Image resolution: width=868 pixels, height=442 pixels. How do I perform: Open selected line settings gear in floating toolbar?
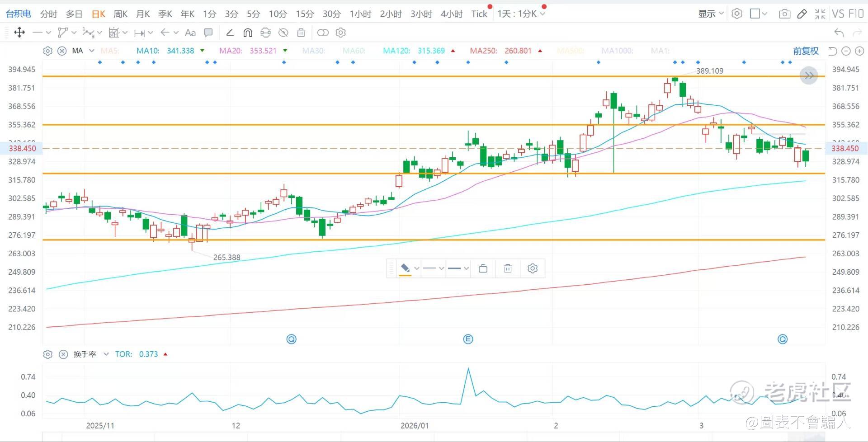(x=533, y=268)
